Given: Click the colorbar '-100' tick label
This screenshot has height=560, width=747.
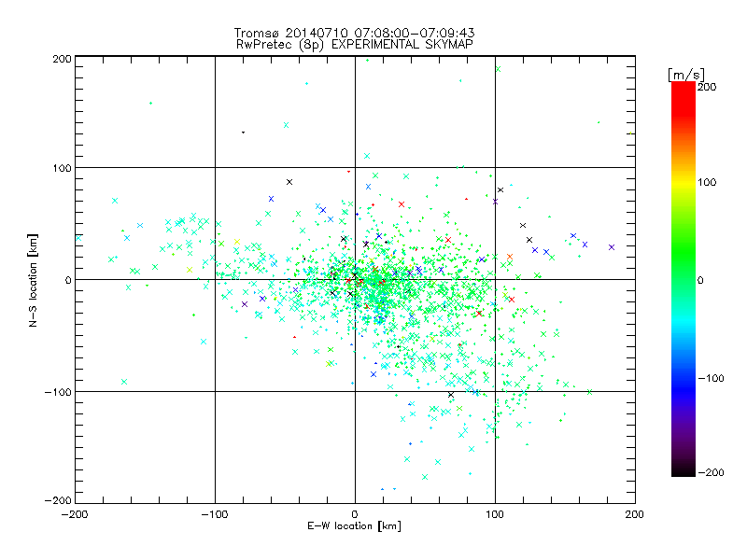Looking at the screenshot, I should (x=711, y=378).
